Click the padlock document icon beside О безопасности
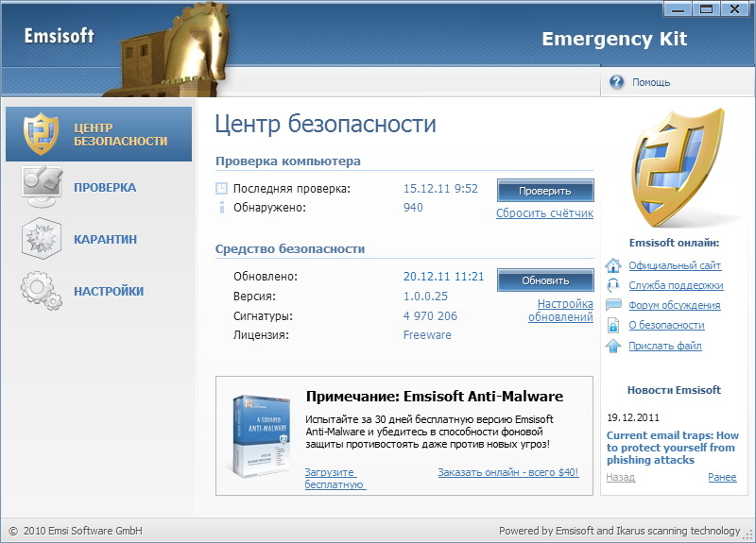The image size is (756, 543). pyautogui.click(x=613, y=325)
